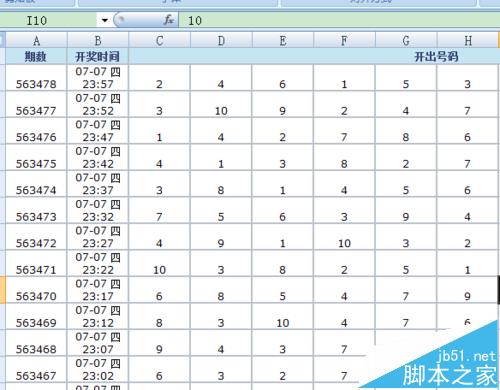Screen dimensions: 500x390
Task: Click the time cell 07-07 四 23:07
Action: [x=98, y=343]
